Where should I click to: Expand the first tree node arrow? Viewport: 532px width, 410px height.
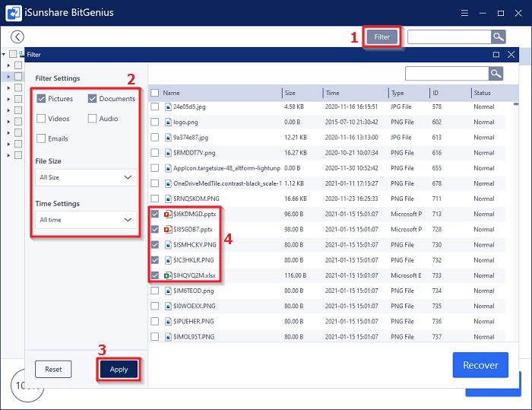pyautogui.click(x=8, y=65)
